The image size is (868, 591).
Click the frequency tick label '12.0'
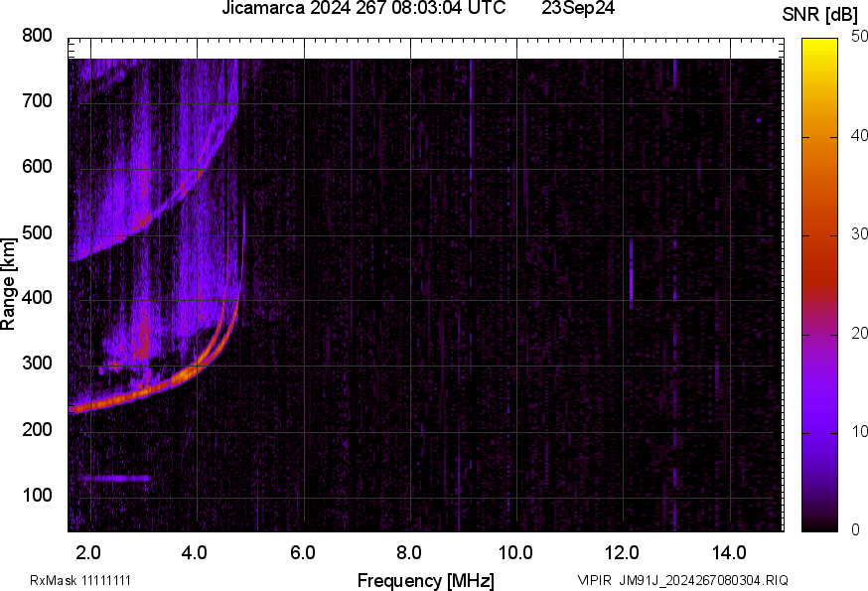623,552
